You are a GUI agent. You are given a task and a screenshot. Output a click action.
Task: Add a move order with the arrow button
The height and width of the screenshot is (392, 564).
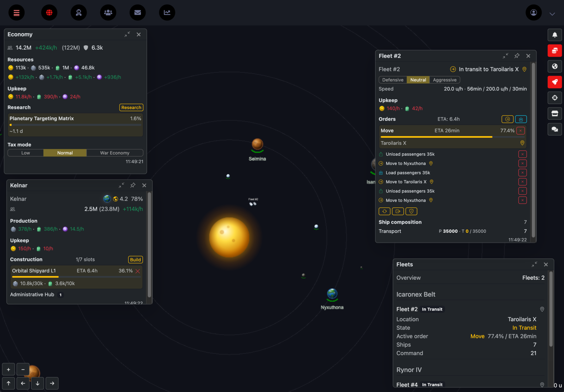click(507, 119)
